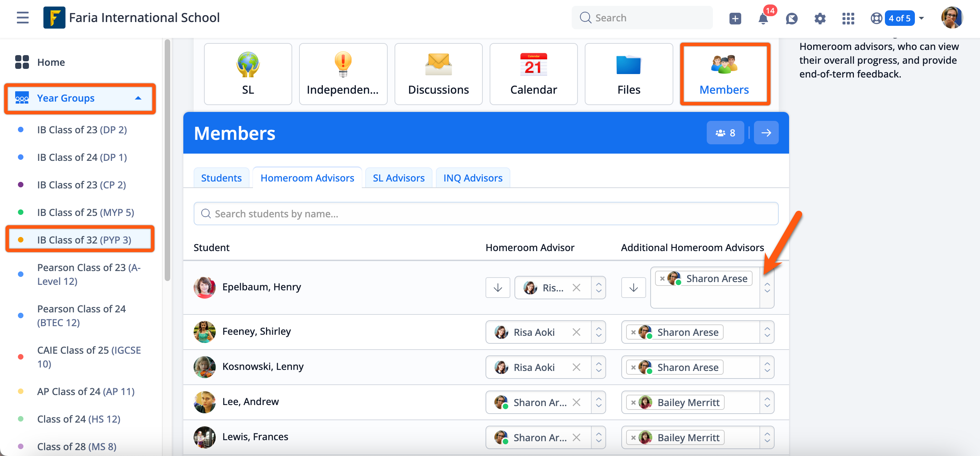This screenshot has height=456, width=980.
Task: Remove Risa Aoki from Feeney, Shirley
Action: coord(576,332)
